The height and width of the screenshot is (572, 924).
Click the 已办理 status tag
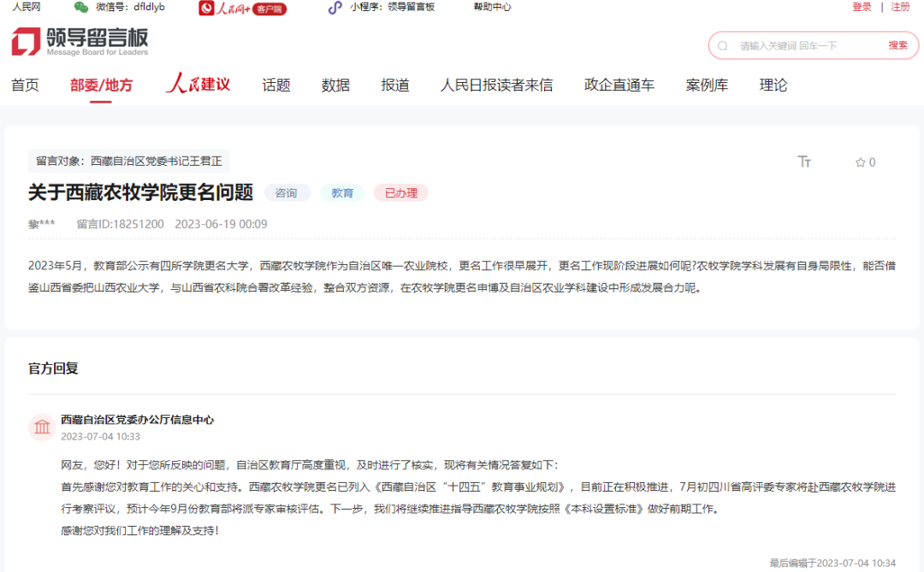(400, 193)
